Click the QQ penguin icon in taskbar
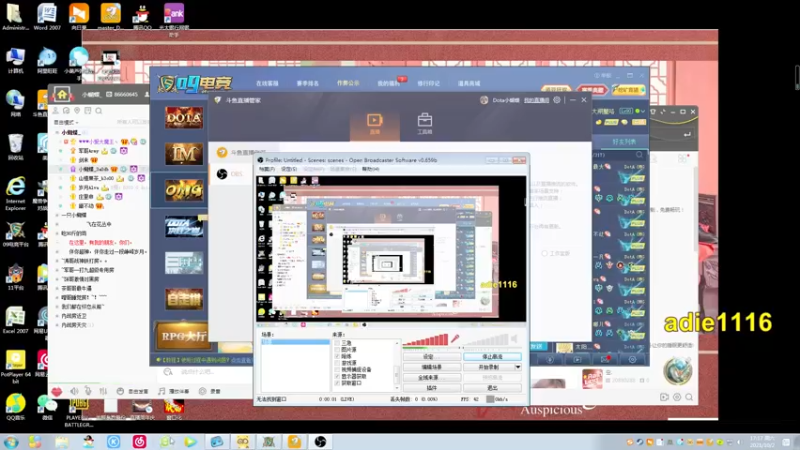Viewport: 800px width, 450px height. 88,442
